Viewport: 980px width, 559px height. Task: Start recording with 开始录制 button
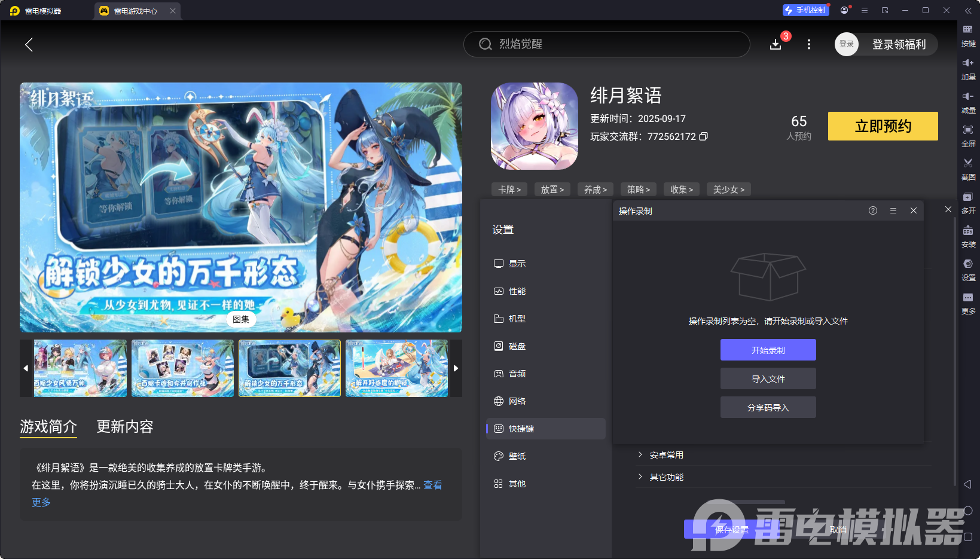pos(768,350)
